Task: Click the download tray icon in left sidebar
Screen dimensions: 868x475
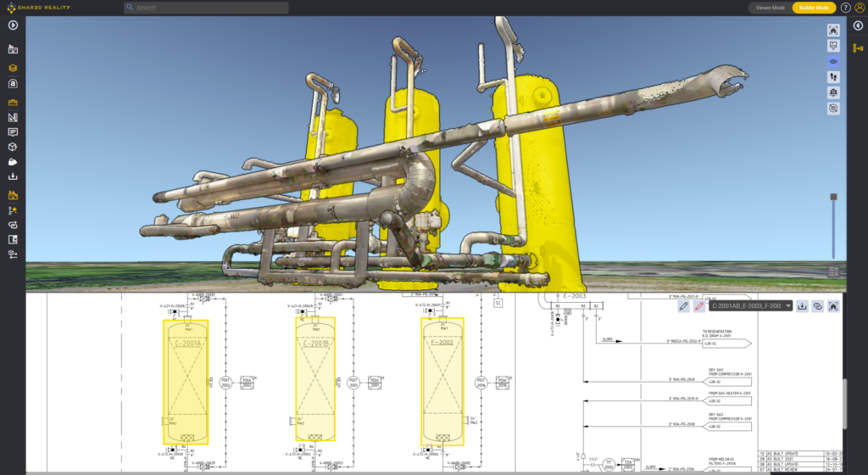Action: coord(13,176)
